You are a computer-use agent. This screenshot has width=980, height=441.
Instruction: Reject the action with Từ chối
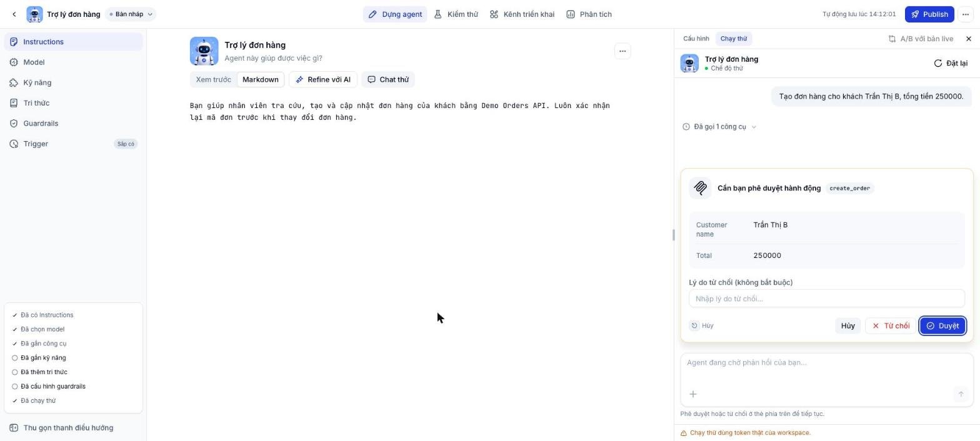coord(891,326)
